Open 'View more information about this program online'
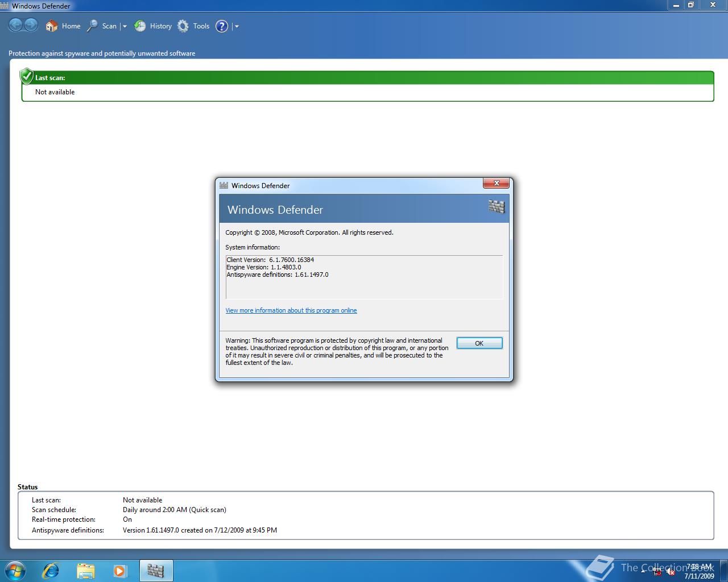This screenshot has width=728, height=582. click(x=291, y=310)
